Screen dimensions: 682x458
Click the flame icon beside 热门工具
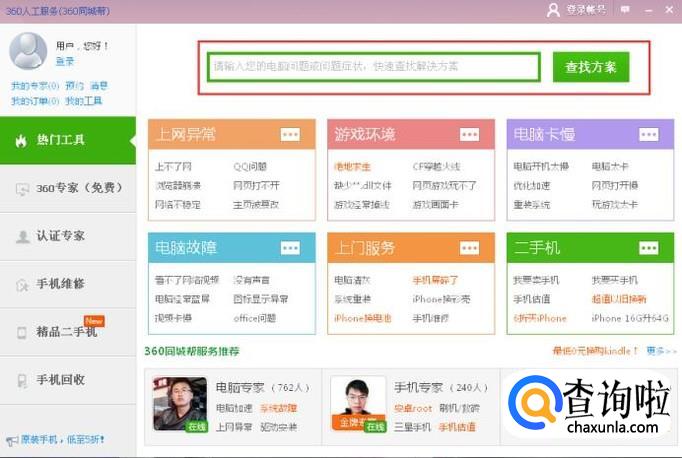click(x=21, y=140)
